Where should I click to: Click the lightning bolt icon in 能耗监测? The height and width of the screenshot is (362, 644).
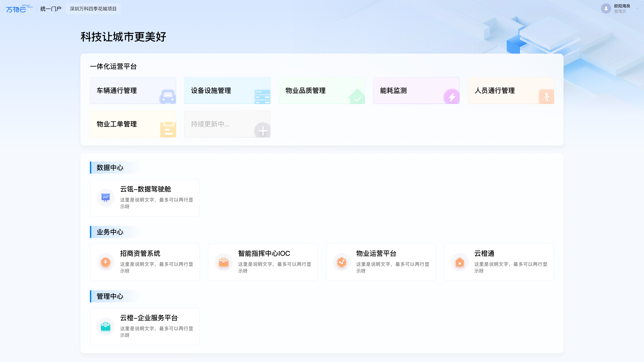tap(451, 96)
